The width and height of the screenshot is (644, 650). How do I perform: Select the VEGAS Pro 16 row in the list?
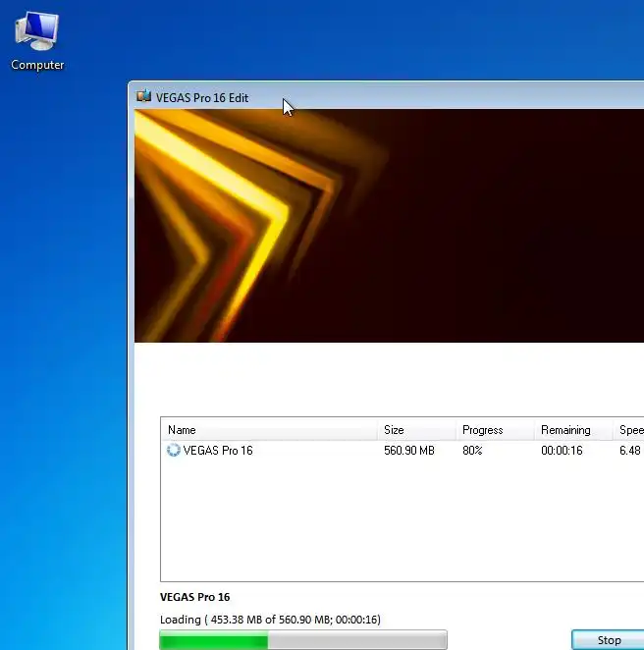402,451
